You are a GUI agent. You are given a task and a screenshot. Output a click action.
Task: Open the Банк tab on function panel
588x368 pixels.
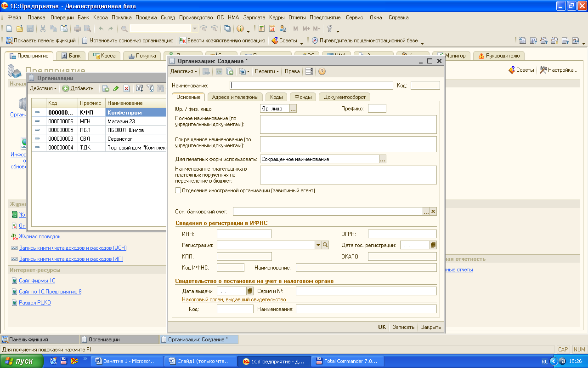click(x=71, y=56)
